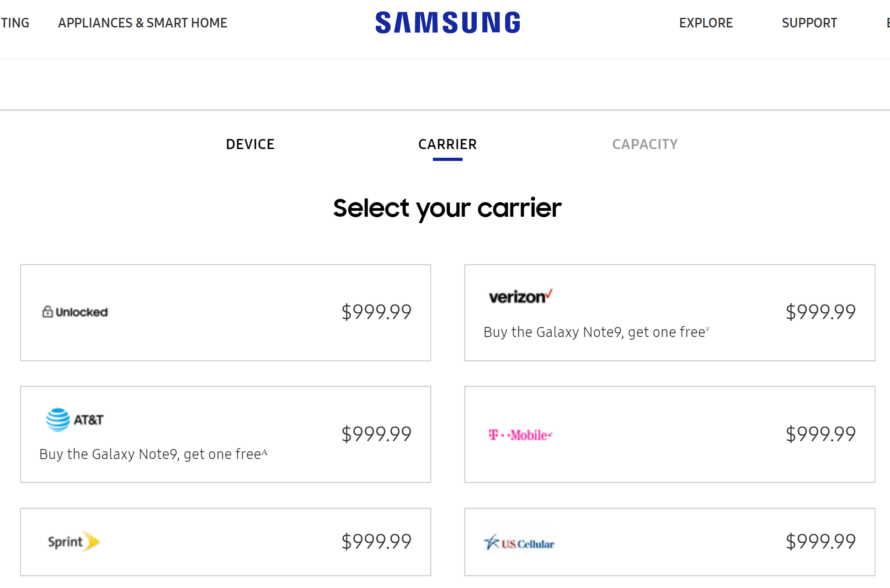Open the Support menu
Image resolution: width=890 pixels, height=588 pixels.
809,23
